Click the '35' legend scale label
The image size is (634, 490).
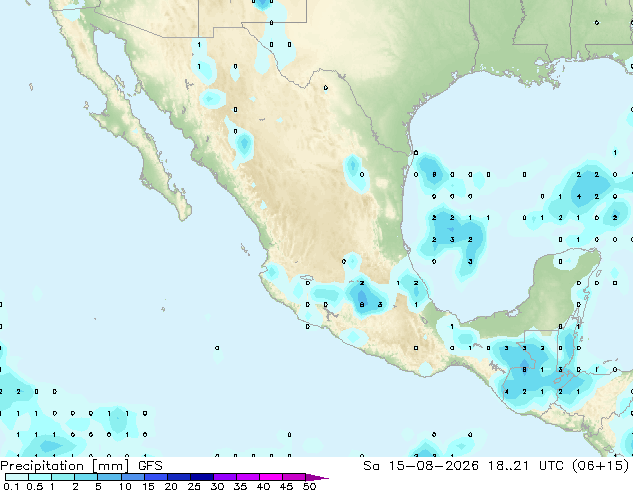tap(240, 486)
